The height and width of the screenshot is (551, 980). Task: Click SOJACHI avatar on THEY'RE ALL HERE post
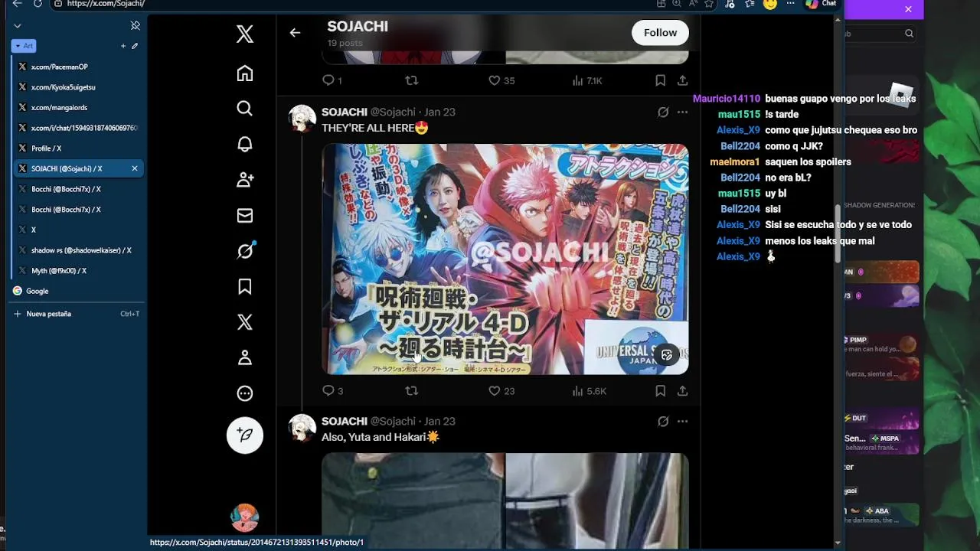click(x=302, y=119)
